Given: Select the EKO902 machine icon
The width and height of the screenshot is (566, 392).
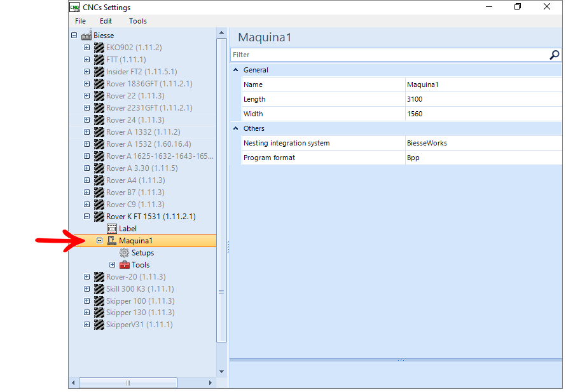Looking at the screenshot, I should [99, 47].
